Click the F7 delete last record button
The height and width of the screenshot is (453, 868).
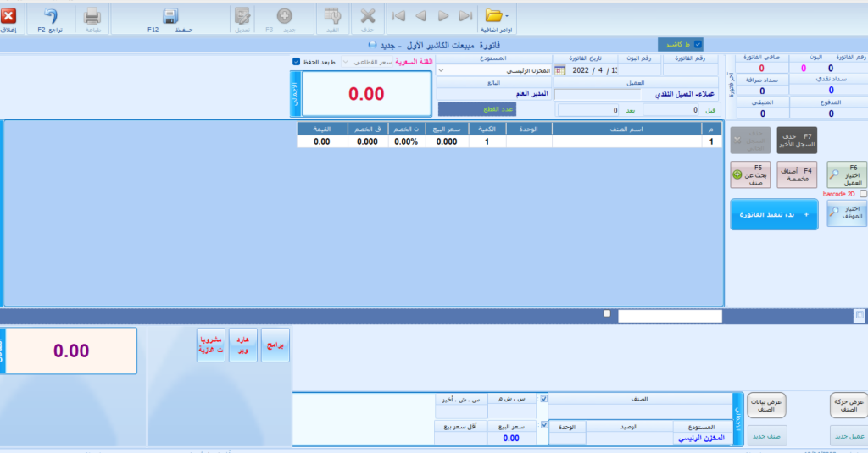click(797, 140)
